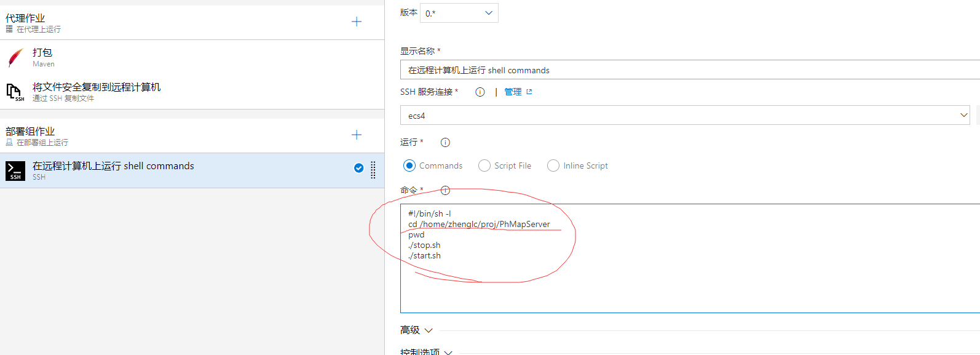Select the Inline Script radio option
This screenshot has width=980, height=355.
pos(553,166)
